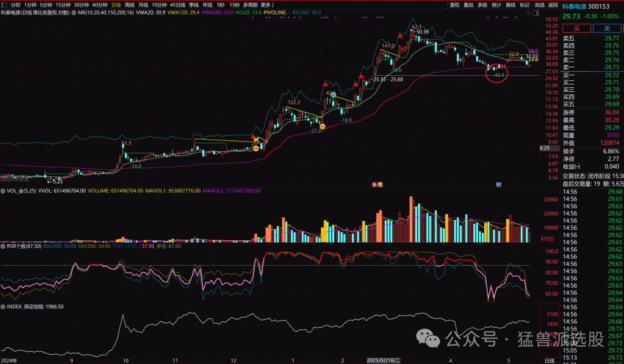The image size is (624, 364).
Task: Click the 买五 bid price 29.68
Action: pyautogui.click(x=612, y=104)
